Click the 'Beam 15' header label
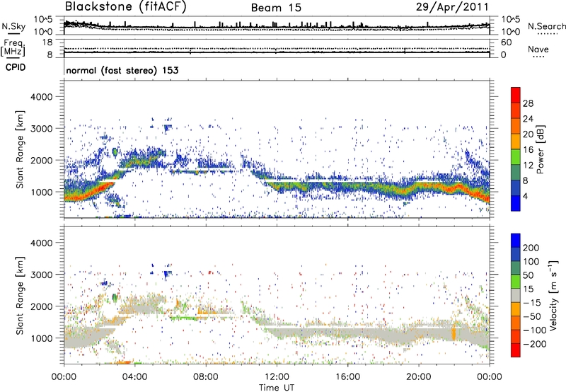Screen dimensions: 566x392 coord(276,8)
